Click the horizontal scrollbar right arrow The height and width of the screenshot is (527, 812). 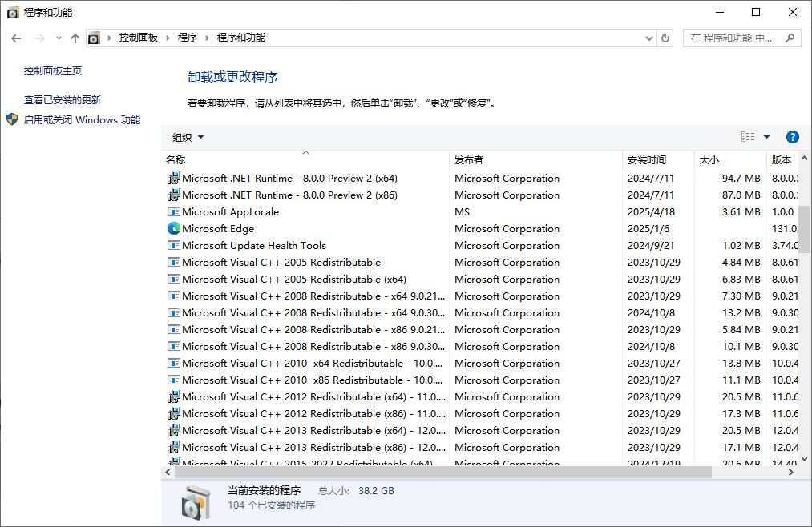(x=791, y=473)
